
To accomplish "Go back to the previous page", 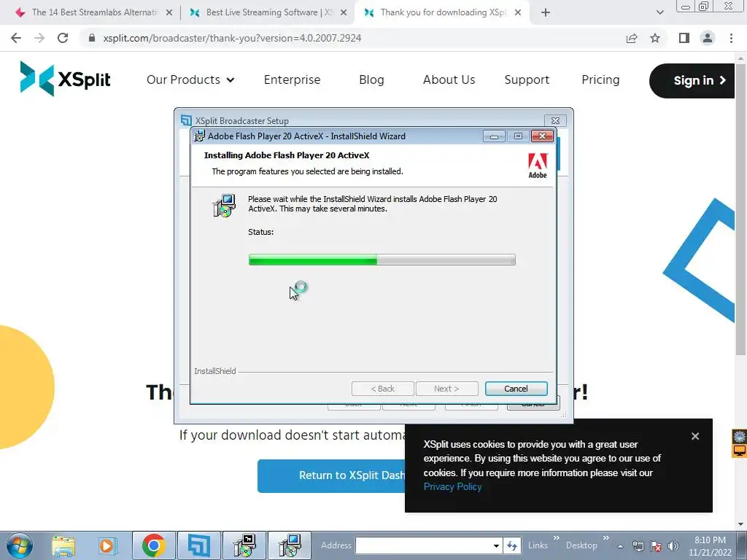I will pyautogui.click(x=16, y=38).
